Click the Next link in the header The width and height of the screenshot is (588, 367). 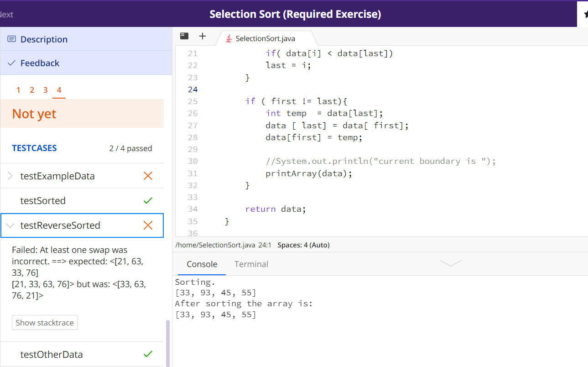[x=6, y=14]
